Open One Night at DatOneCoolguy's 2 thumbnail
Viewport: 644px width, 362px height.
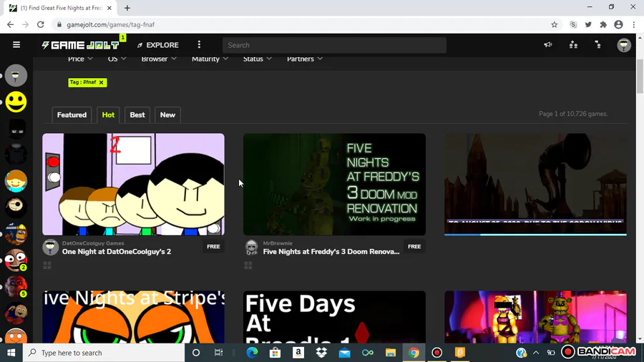[134, 185]
